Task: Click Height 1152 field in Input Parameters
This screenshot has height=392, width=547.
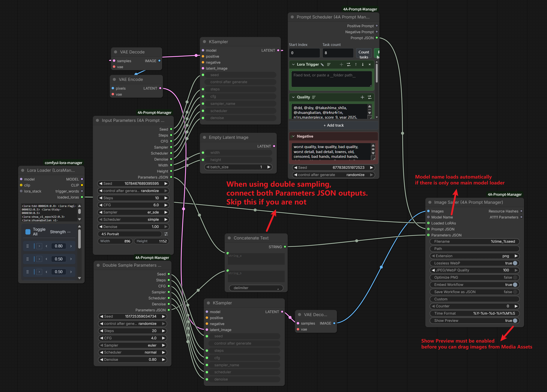Action: [152, 241]
